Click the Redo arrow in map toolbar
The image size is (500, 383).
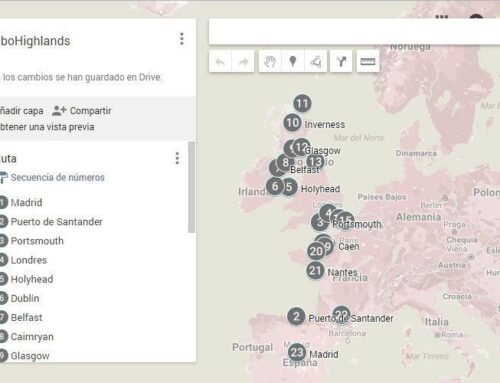point(243,61)
